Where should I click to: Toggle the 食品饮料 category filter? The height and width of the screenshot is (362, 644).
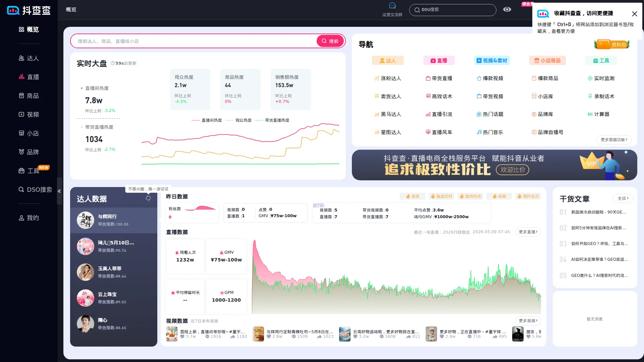point(441,196)
